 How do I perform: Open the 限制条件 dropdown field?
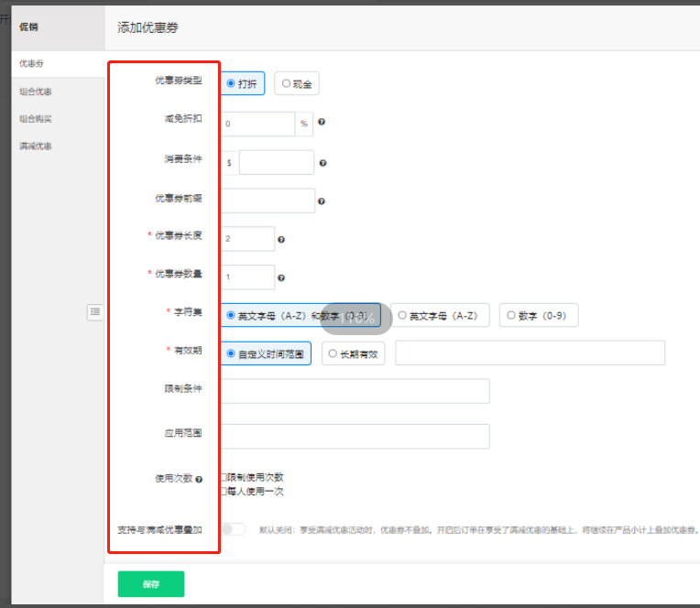coord(355,391)
